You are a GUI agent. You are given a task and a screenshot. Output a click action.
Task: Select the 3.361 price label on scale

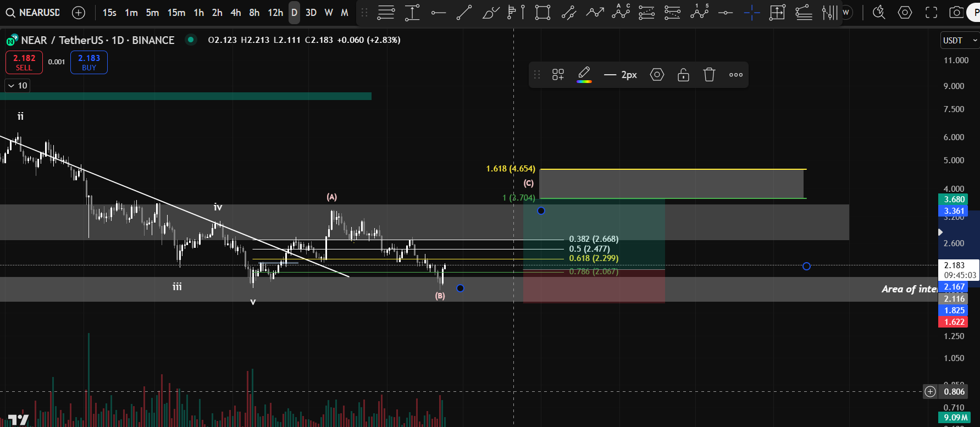tap(954, 211)
